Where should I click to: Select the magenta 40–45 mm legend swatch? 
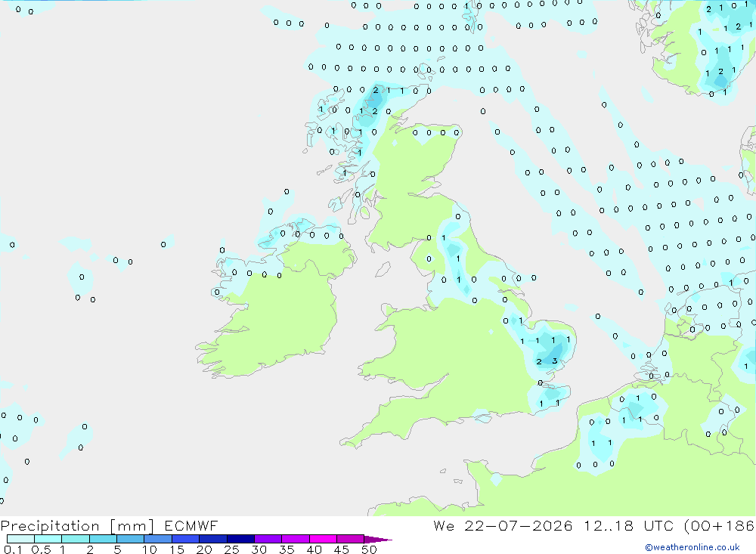(323, 539)
